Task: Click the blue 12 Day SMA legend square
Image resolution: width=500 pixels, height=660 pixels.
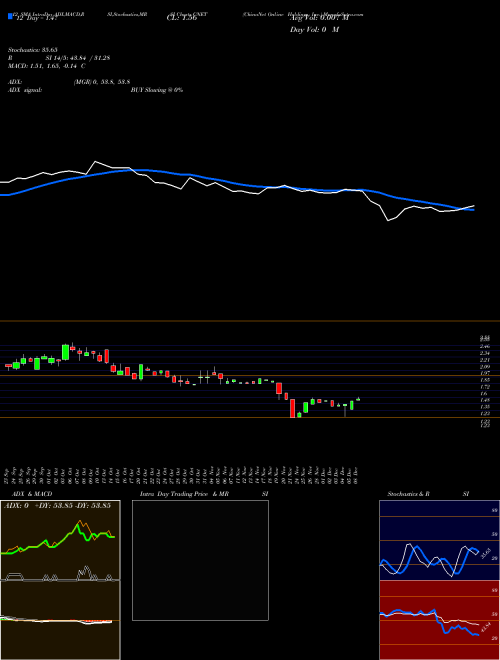Action: click(11, 16)
